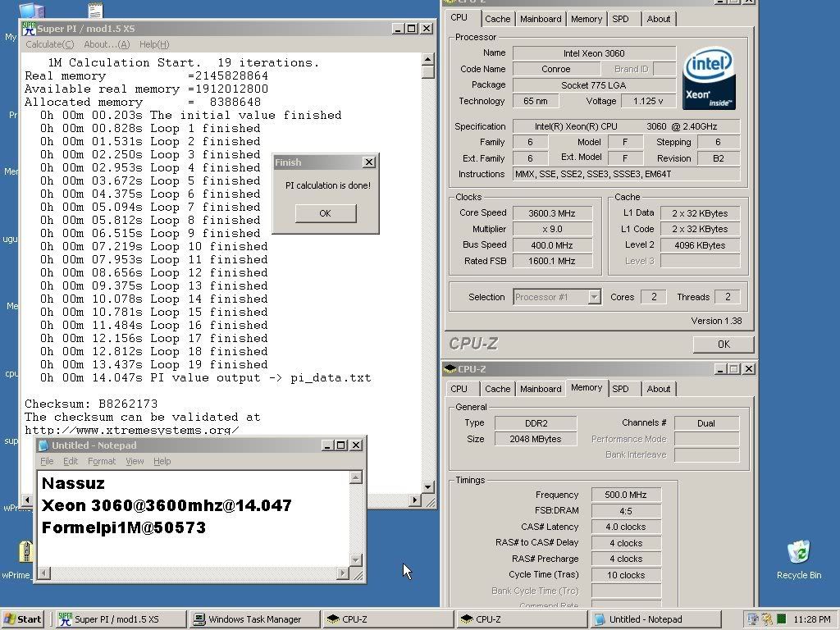Open Mainboard tab in the CPU-Z processor window
Image resolution: width=840 pixels, height=630 pixels.
click(x=541, y=20)
